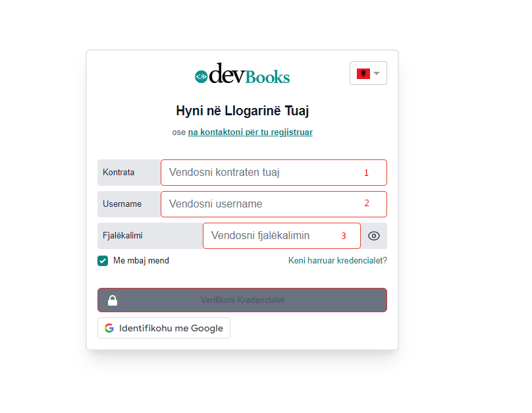Toggle the 'Me mbaj mend' checkbox
This screenshot has height=413, width=532.
pos(103,261)
